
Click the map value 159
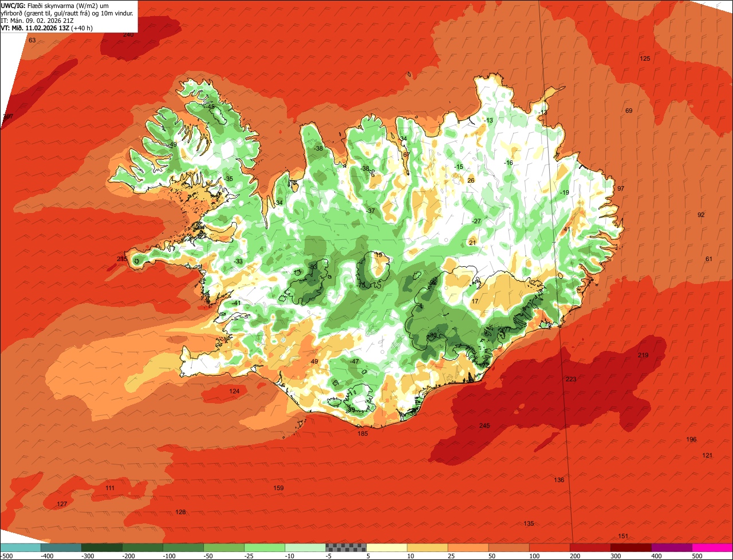(x=278, y=488)
